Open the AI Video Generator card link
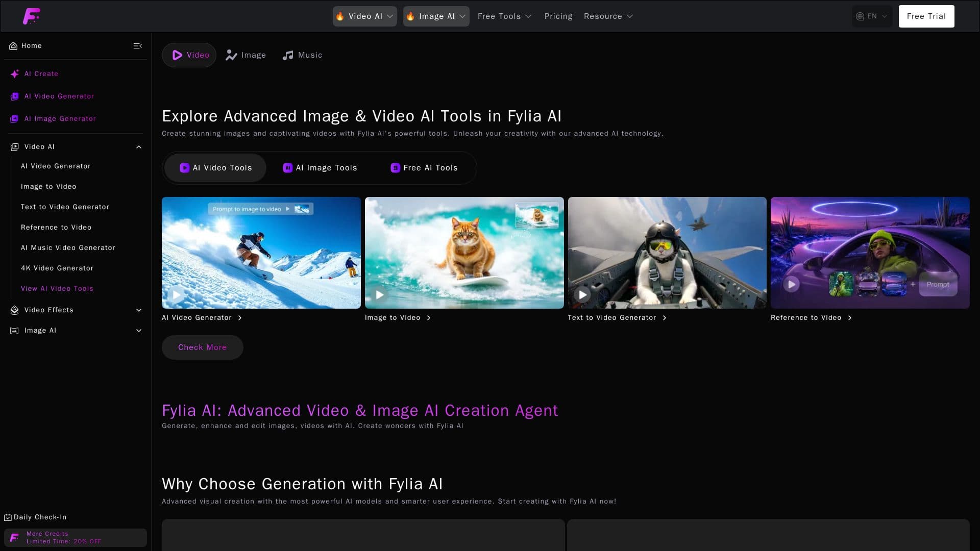 pos(202,318)
